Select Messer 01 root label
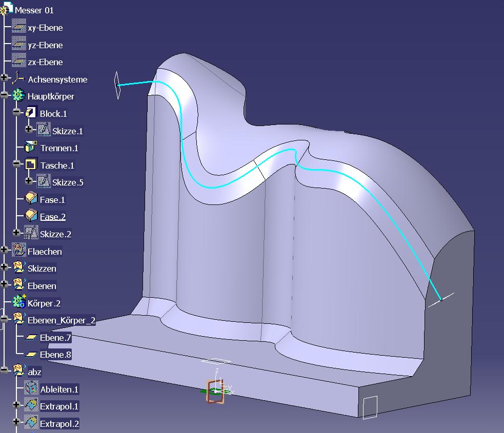Viewport: 504px width, 433px height. [x=34, y=10]
